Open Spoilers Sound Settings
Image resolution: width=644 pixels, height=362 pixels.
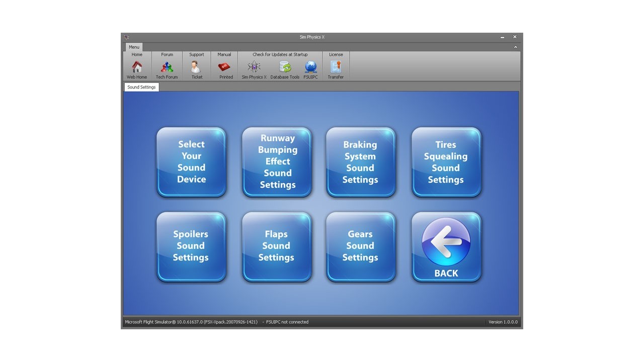191,246
